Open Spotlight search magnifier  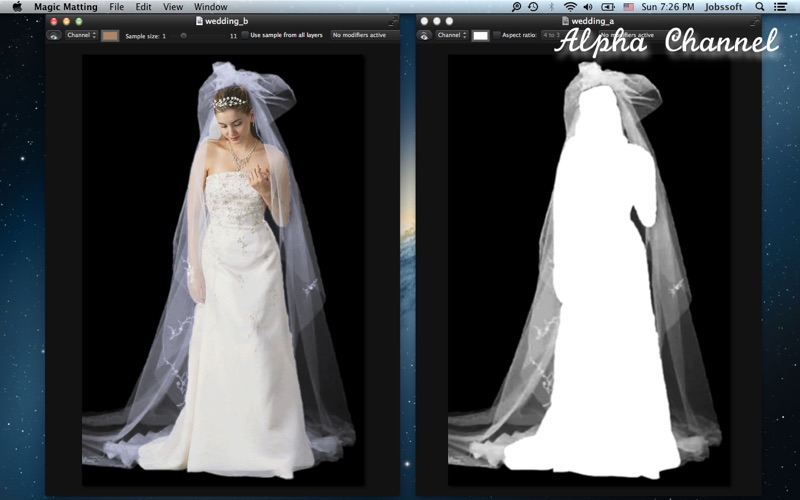[x=760, y=7]
